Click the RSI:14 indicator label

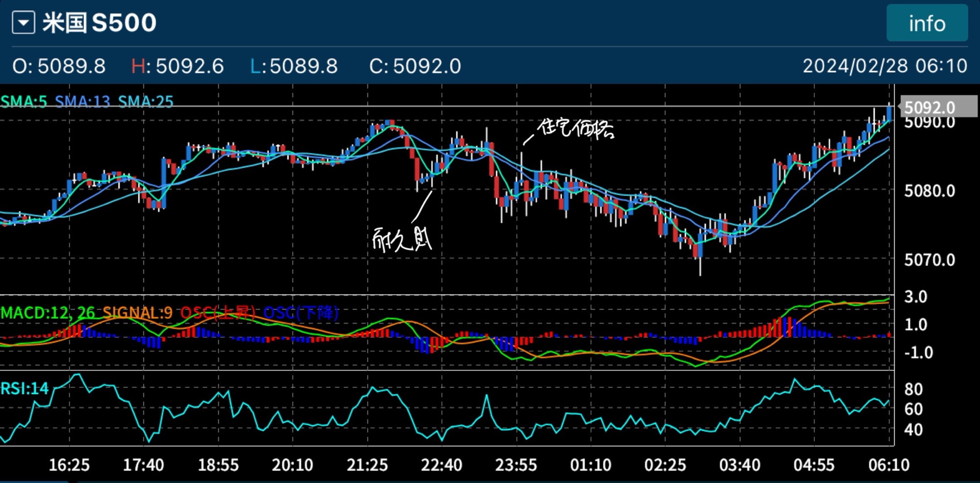[24, 388]
